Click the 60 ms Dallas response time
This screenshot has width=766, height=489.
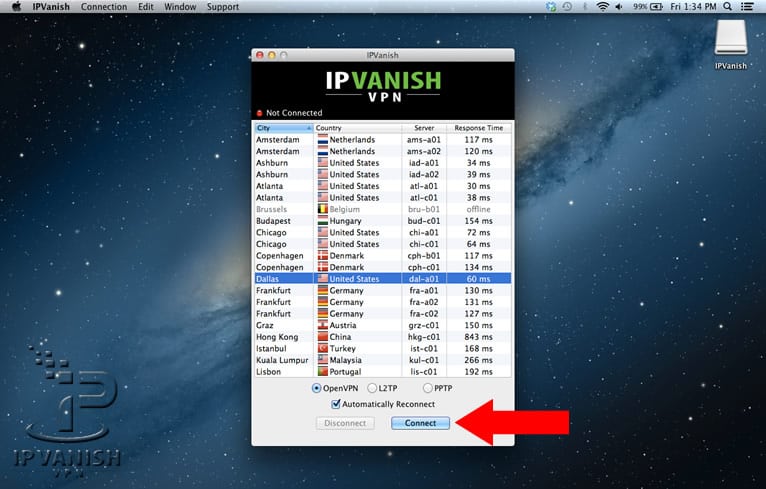478,279
